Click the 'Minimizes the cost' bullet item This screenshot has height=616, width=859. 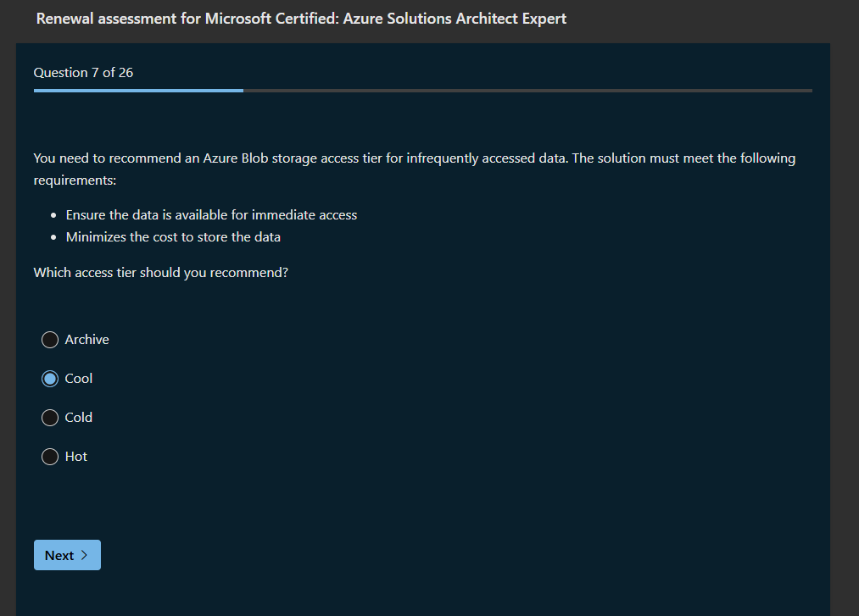pyautogui.click(x=173, y=237)
